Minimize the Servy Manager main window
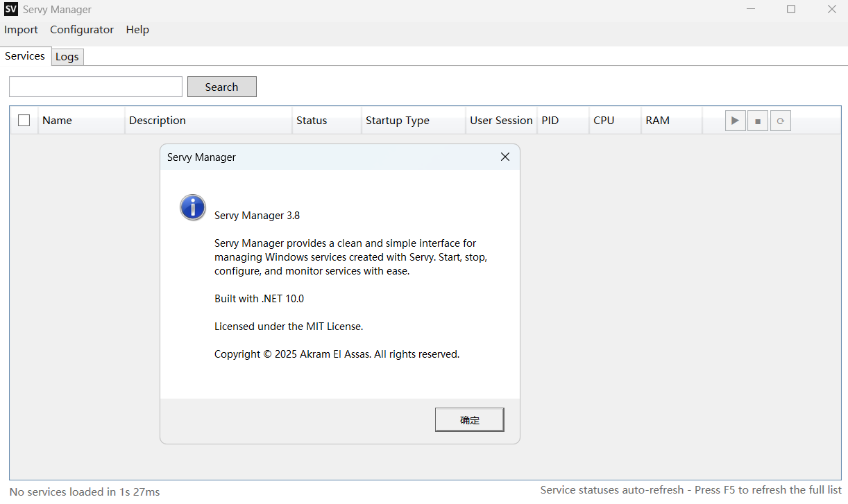Image resolution: width=848 pixels, height=504 pixels. (x=751, y=10)
